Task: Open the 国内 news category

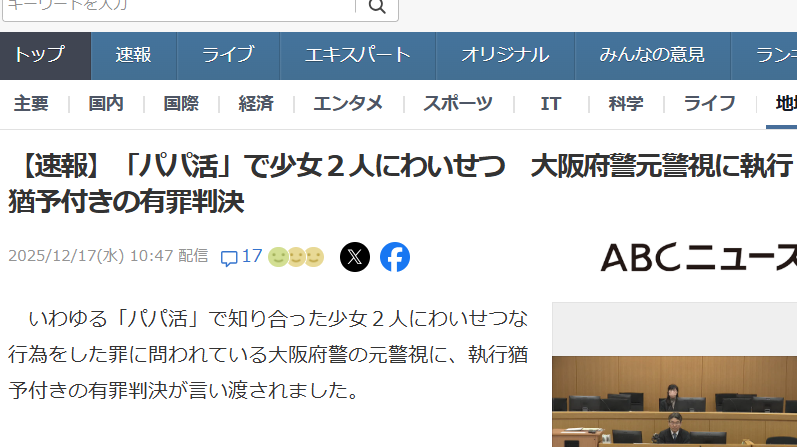Action: point(106,104)
